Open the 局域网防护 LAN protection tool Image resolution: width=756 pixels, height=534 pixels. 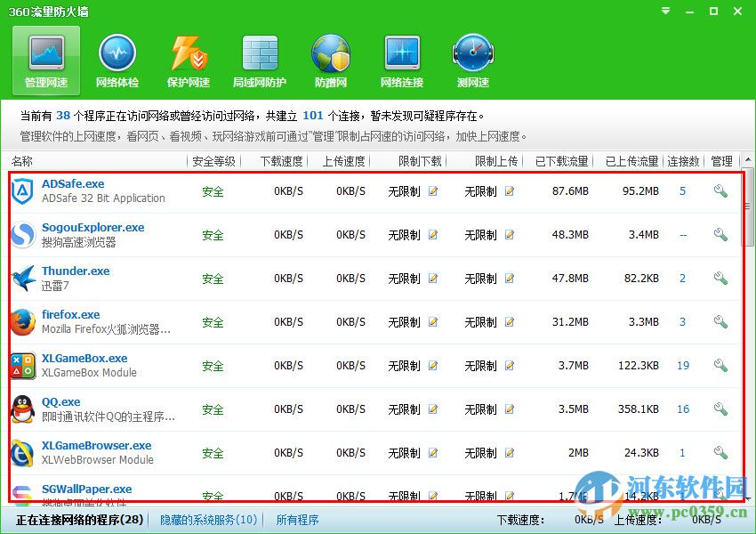point(259,60)
